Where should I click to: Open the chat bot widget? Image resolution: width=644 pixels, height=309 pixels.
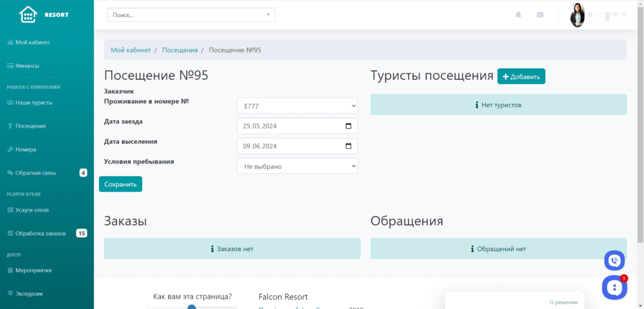click(614, 287)
